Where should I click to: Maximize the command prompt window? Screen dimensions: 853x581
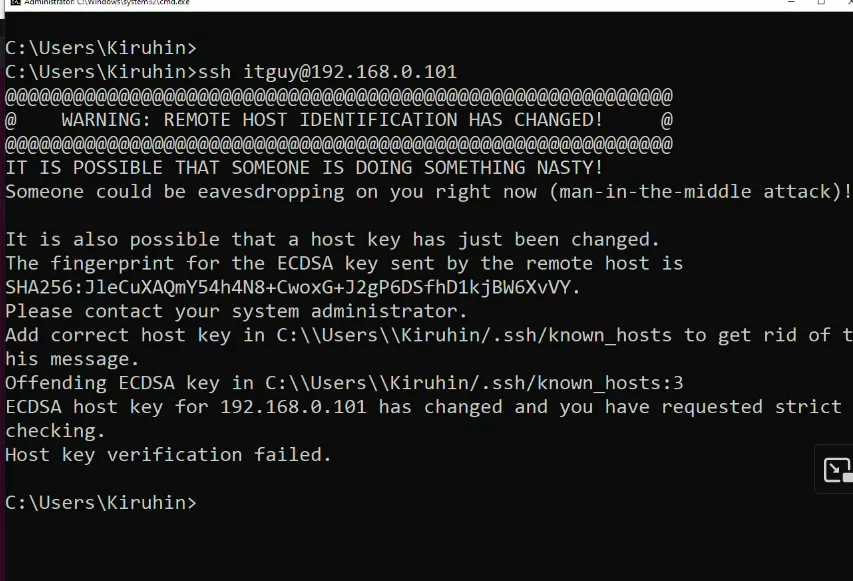coord(821,3)
